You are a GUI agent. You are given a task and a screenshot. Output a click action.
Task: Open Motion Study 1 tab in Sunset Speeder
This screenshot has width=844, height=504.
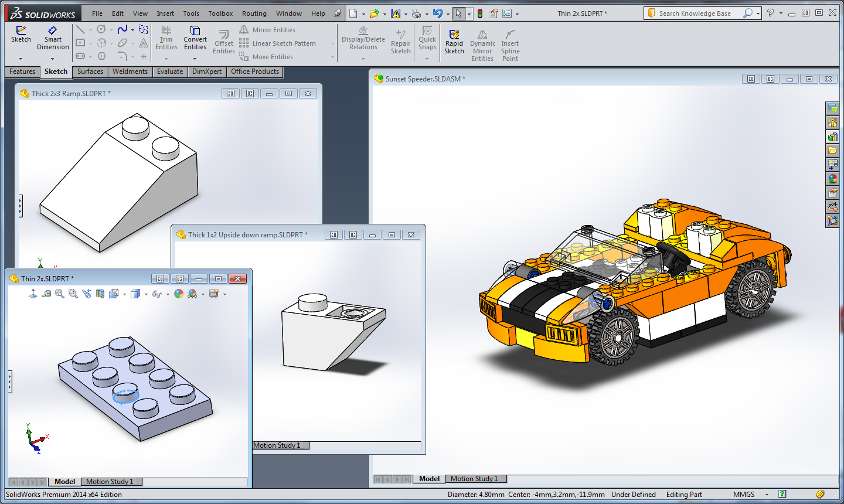pyautogui.click(x=474, y=479)
